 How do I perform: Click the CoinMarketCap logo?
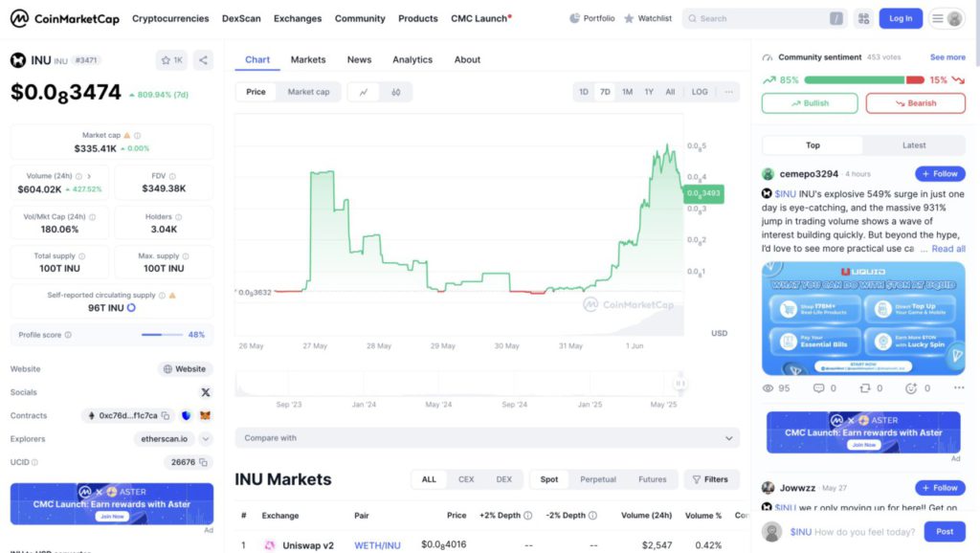(x=64, y=19)
